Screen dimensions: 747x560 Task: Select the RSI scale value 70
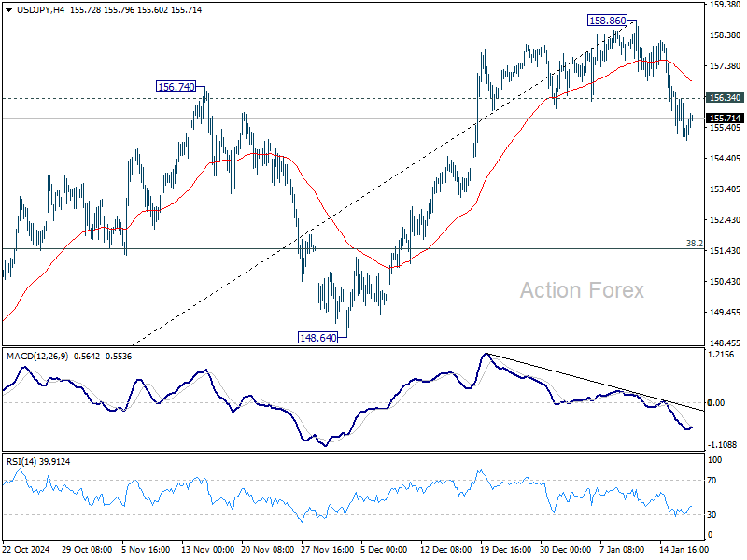point(712,481)
